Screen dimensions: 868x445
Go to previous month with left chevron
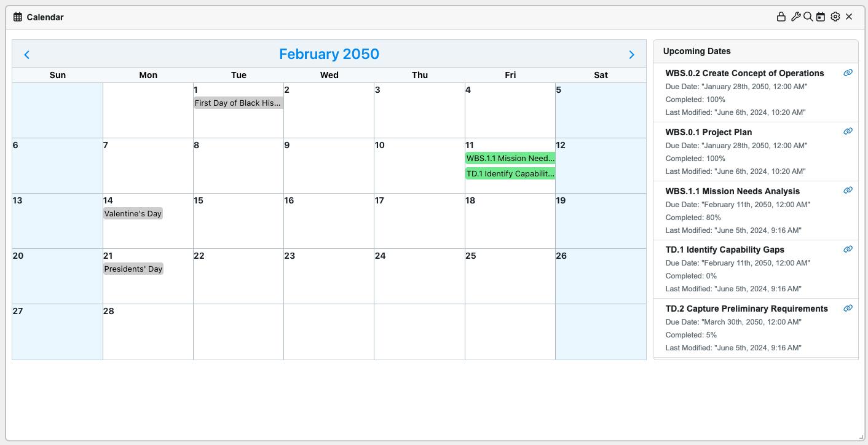27,55
